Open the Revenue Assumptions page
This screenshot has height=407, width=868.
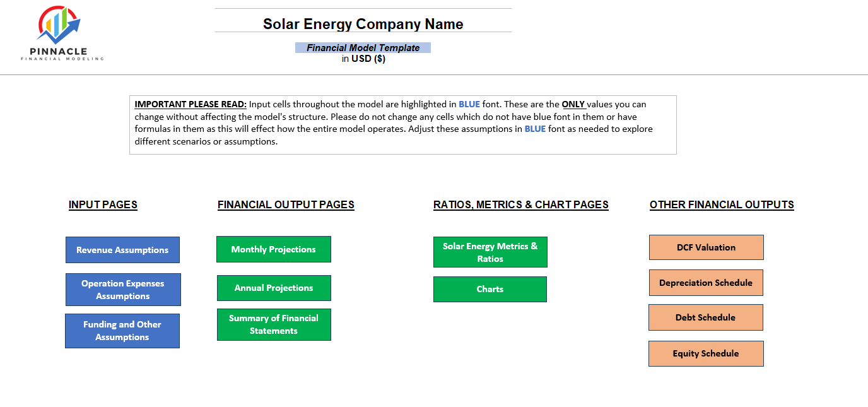pos(122,250)
